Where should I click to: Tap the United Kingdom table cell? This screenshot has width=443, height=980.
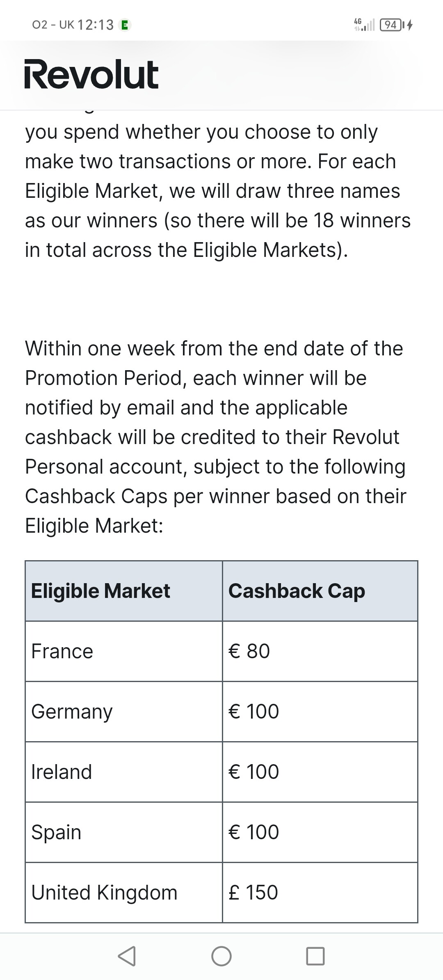[x=124, y=893]
